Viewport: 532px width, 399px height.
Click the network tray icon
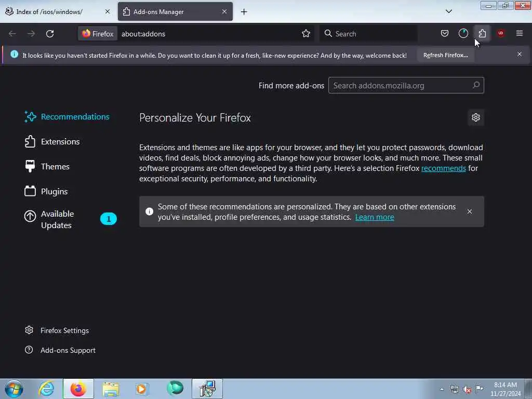coord(455,390)
